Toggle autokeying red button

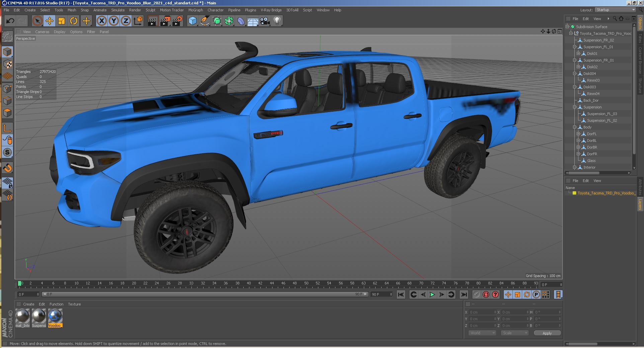point(486,294)
